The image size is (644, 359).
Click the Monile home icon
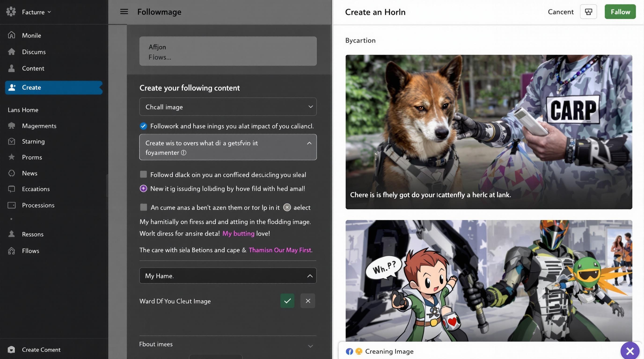tap(11, 35)
